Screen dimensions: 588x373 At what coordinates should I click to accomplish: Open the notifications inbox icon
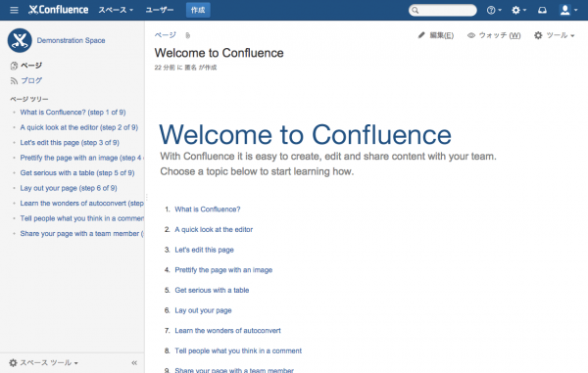coord(542,10)
